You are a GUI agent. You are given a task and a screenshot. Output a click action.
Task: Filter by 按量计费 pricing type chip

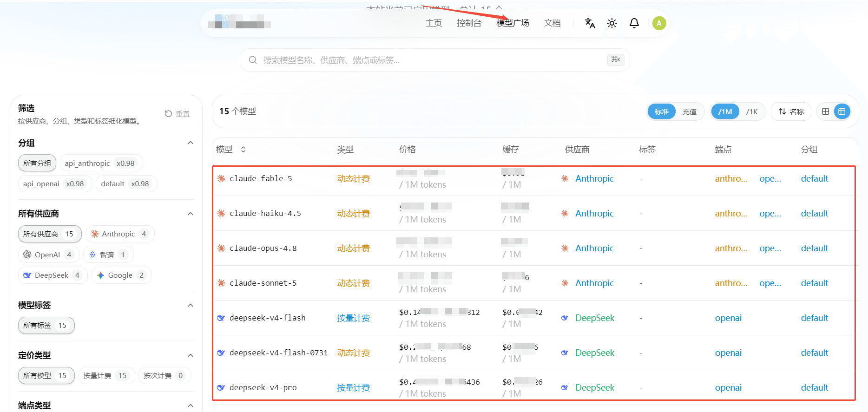106,376
